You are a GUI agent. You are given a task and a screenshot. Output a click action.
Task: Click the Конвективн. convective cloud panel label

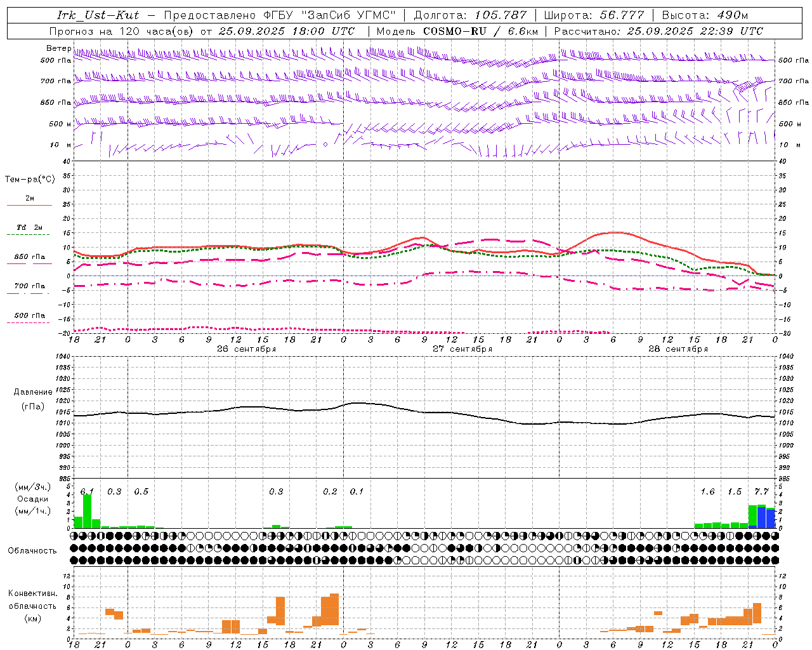click(x=33, y=594)
